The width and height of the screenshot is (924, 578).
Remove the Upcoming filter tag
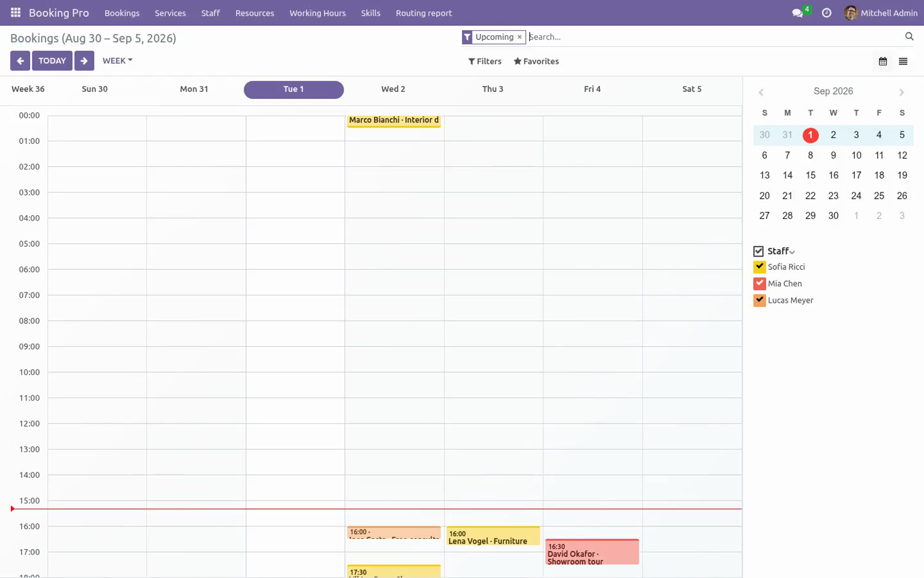(x=519, y=37)
